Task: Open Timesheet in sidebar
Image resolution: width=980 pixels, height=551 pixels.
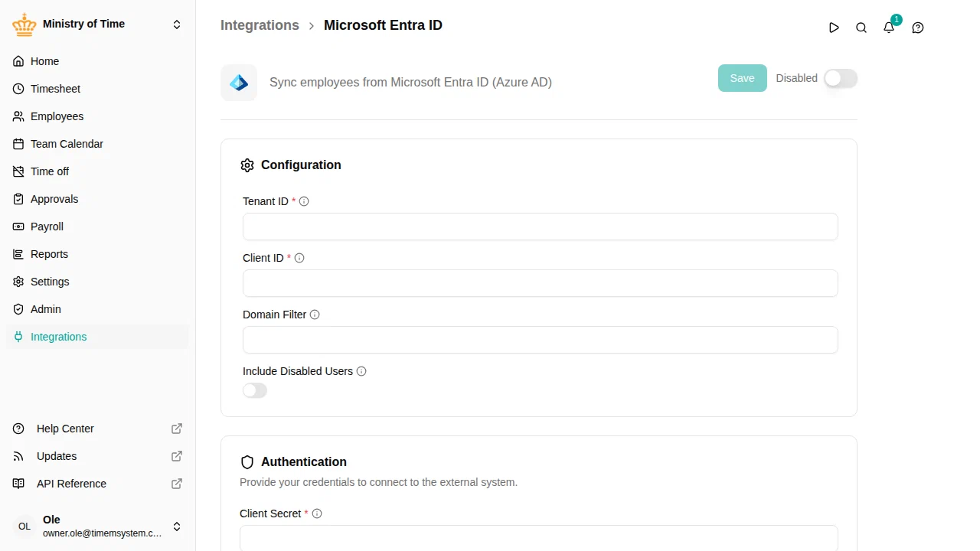Action: (97, 89)
